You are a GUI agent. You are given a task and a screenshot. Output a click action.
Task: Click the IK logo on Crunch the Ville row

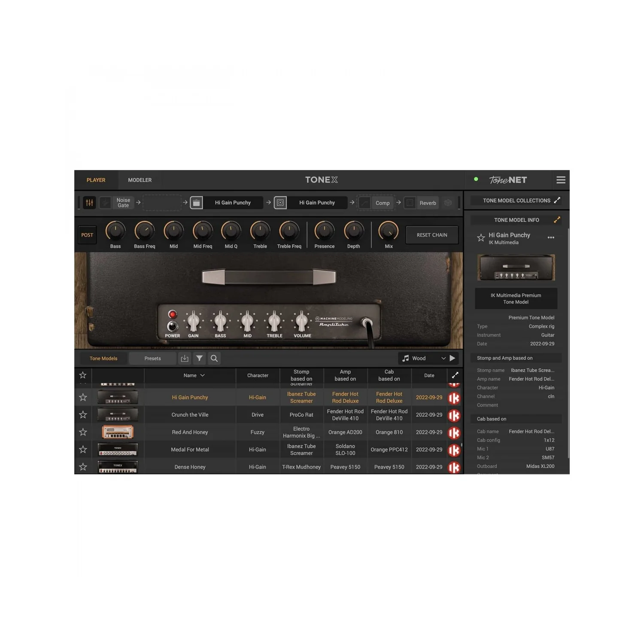tap(454, 416)
